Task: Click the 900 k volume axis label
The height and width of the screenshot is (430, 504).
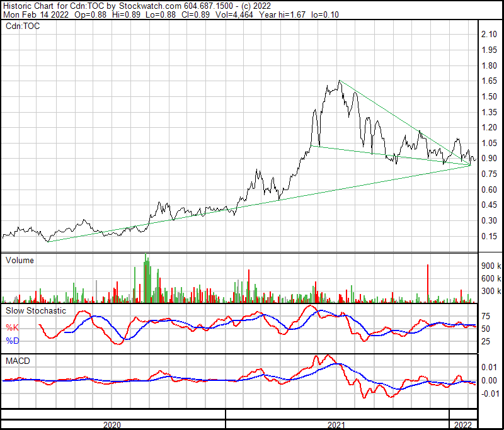Action: tap(491, 266)
